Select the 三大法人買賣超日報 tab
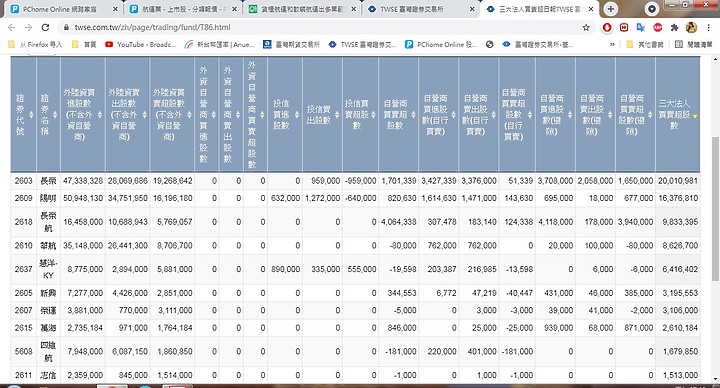Image resolution: width=720 pixels, height=388 pixels. 540,9
